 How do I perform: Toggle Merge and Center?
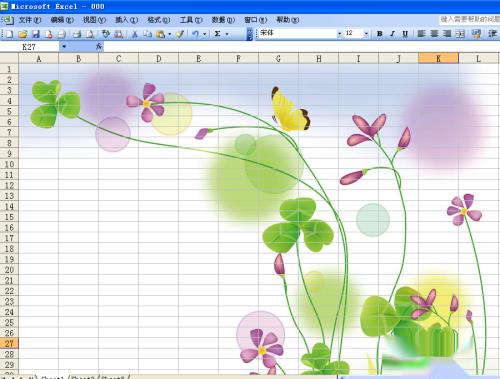[x=460, y=34]
